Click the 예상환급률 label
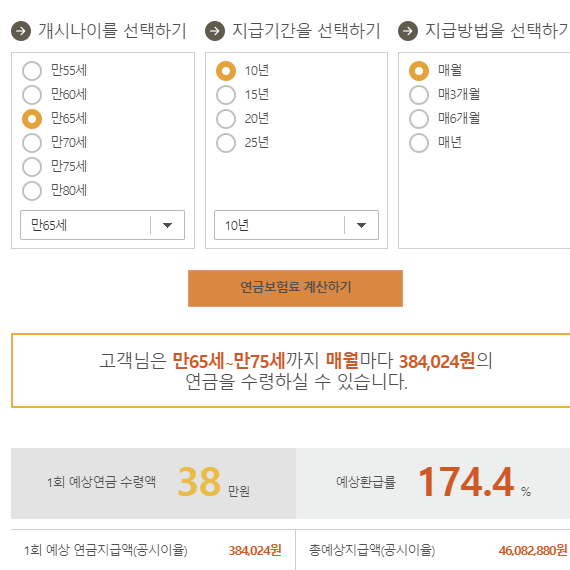570x570 pixels. pyautogui.click(x=366, y=482)
